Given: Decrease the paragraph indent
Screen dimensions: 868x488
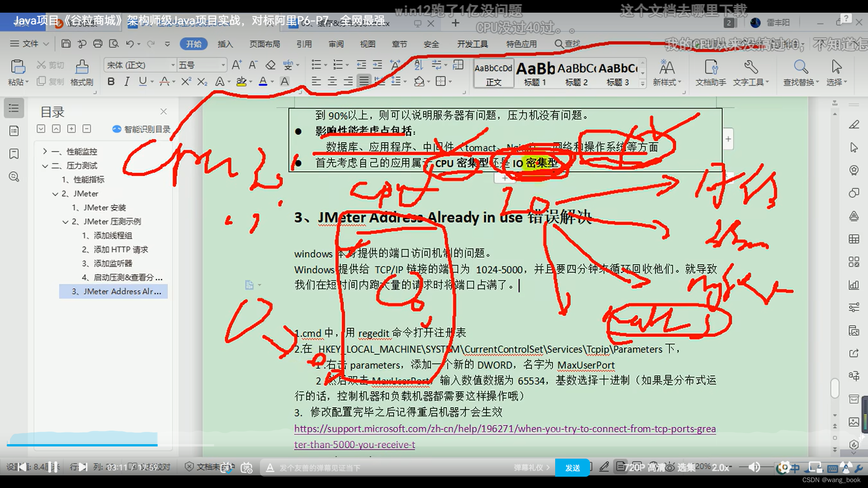Looking at the screenshot, I should 361,65.
